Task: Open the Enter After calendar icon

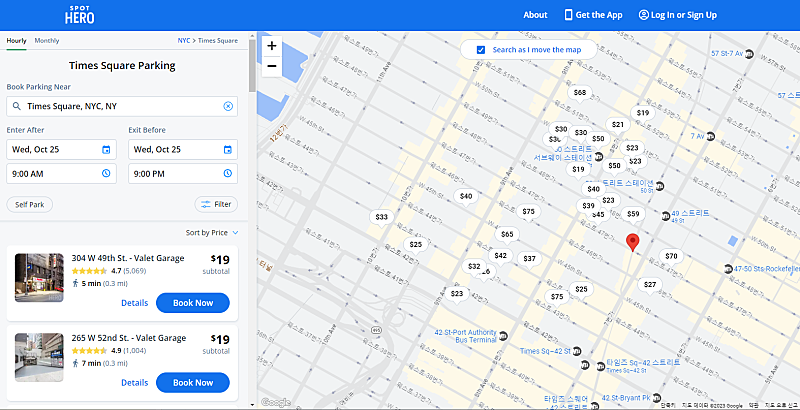Action: (x=106, y=149)
